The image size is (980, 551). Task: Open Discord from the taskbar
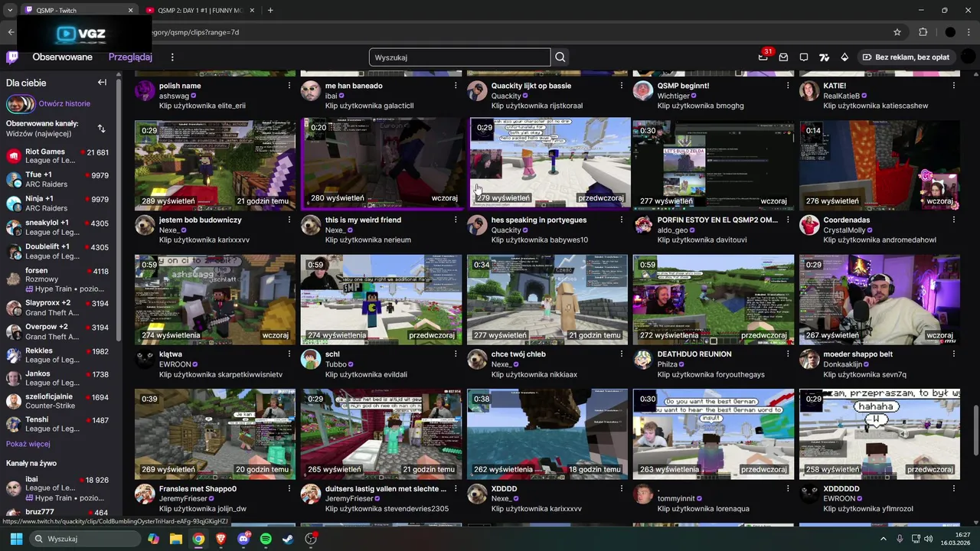(243, 539)
